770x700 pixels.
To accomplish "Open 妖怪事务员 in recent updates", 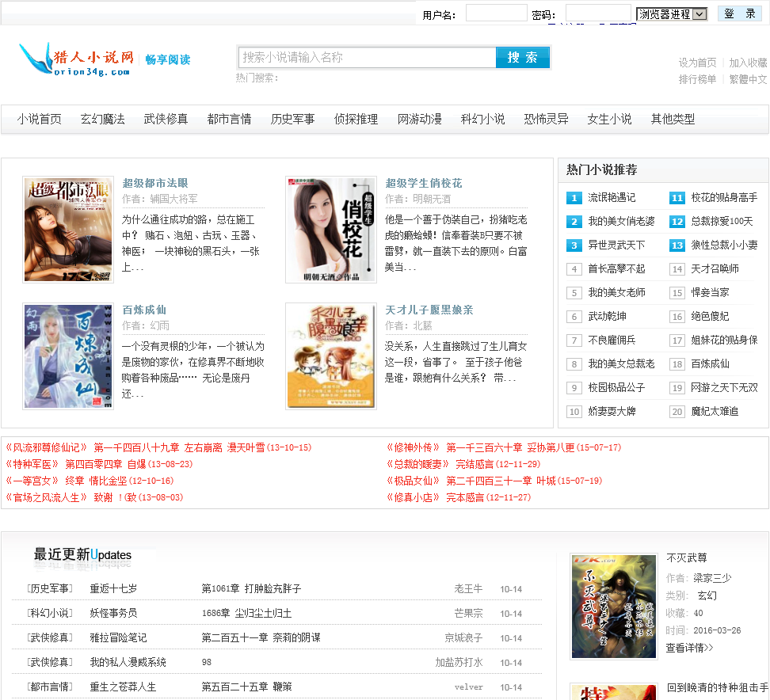I will (113, 613).
